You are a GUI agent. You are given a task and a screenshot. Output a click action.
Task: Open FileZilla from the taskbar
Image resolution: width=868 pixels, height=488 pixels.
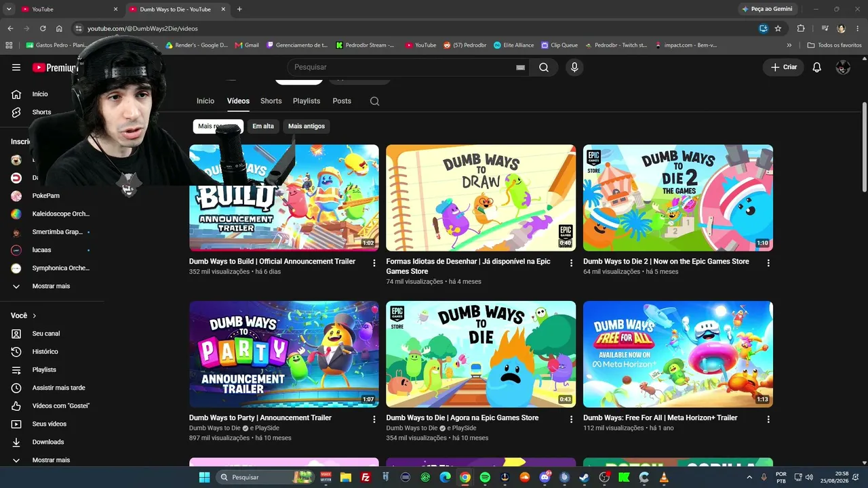366,477
